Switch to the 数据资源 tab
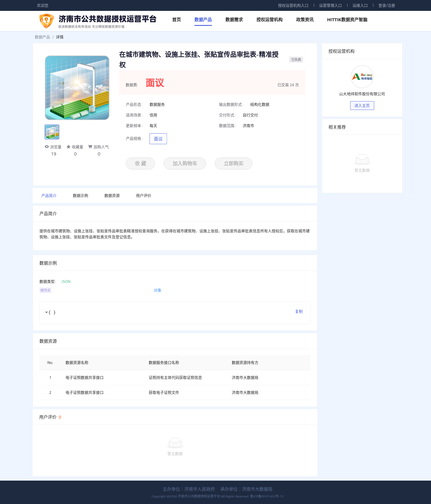This screenshot has width=431, height=504. [x=112, y=196]
